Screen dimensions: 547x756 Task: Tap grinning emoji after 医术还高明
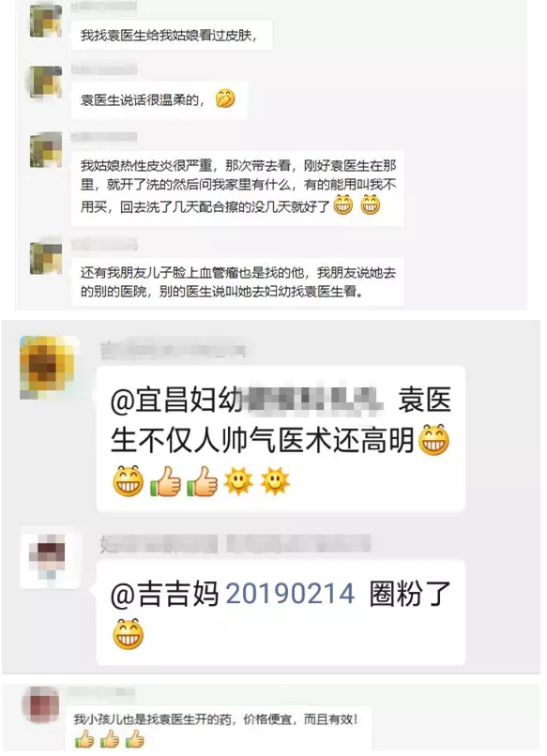(434, 440)
